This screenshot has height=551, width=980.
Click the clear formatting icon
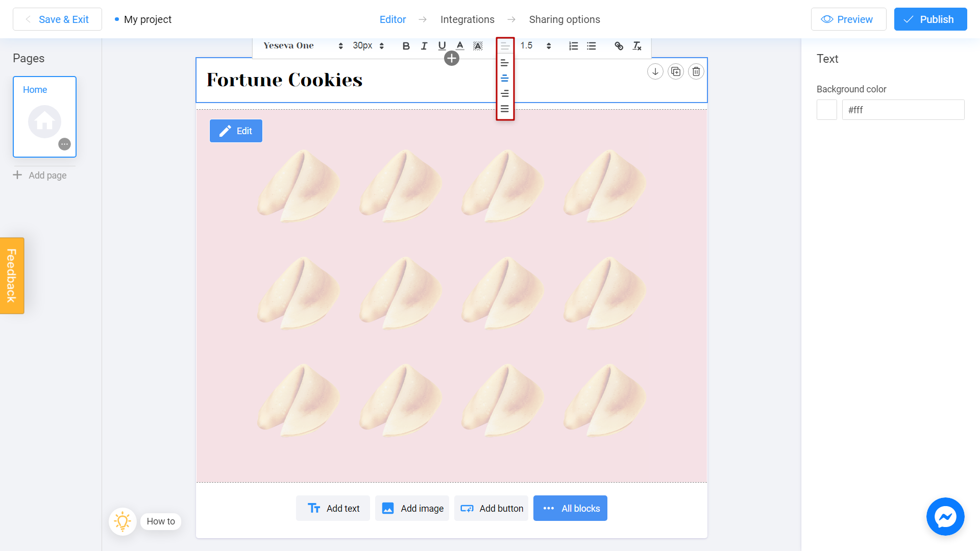coord(636,46)
